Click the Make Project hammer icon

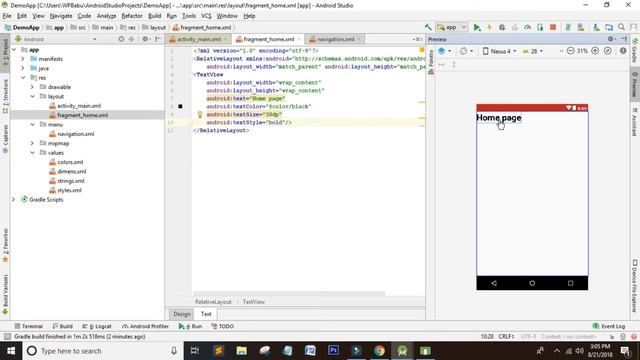pos(428,27)
